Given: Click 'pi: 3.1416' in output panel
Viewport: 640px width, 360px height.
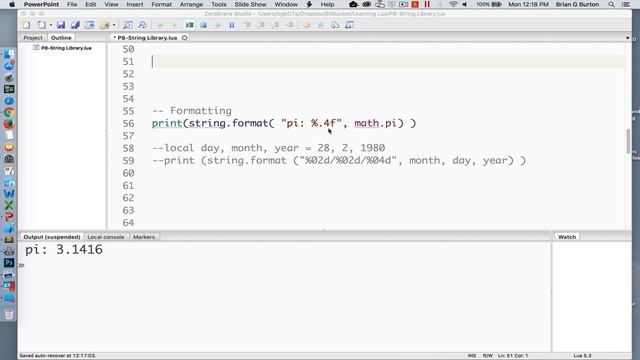Looking at the screenshot, I should point(64,249).
